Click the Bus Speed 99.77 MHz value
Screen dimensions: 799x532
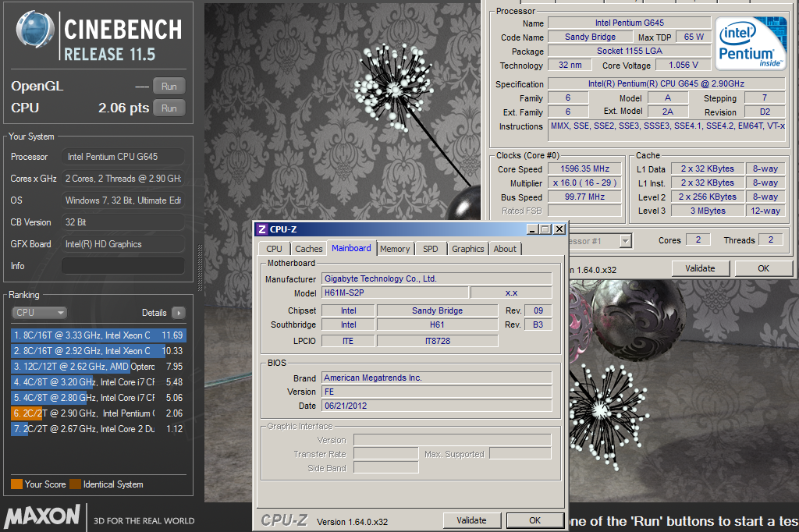click(x=584, y=197)
